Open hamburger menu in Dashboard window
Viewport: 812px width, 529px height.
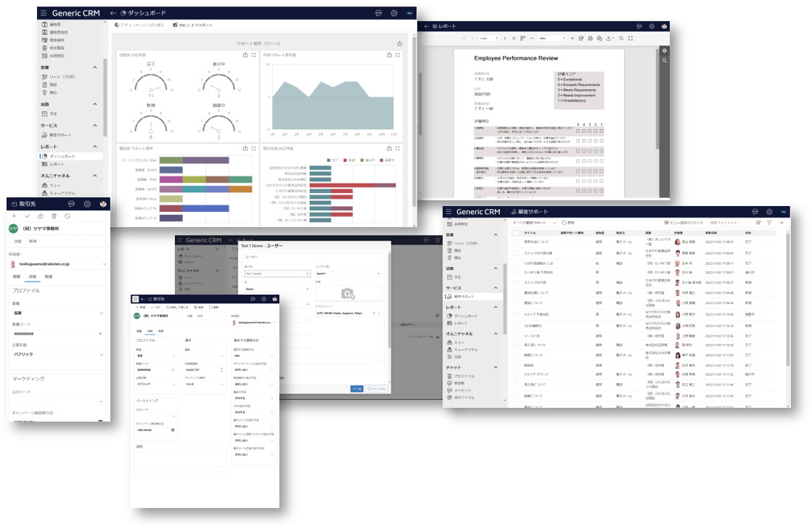[x=44, y=13]
